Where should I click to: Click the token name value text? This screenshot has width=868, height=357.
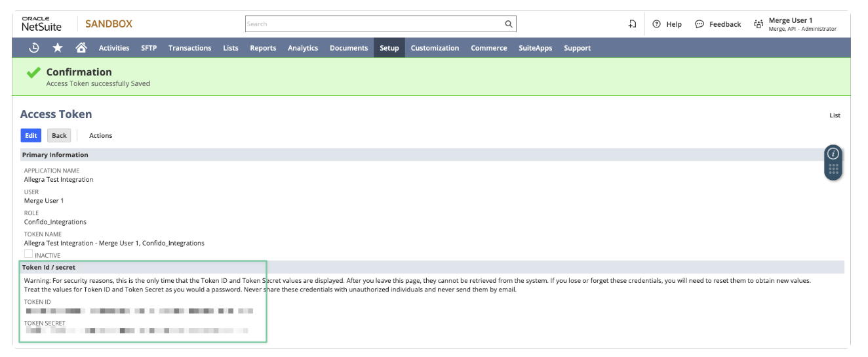[114, 243]
